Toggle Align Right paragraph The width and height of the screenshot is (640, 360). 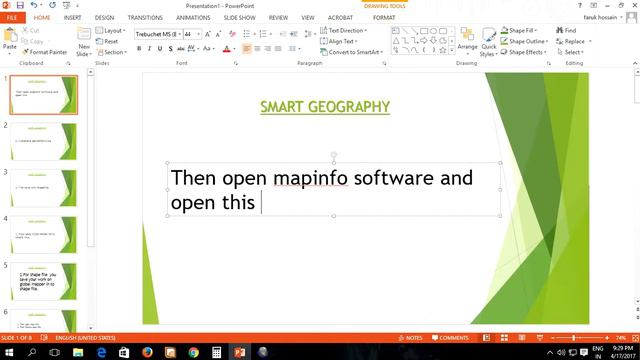[x=267, y=49]
